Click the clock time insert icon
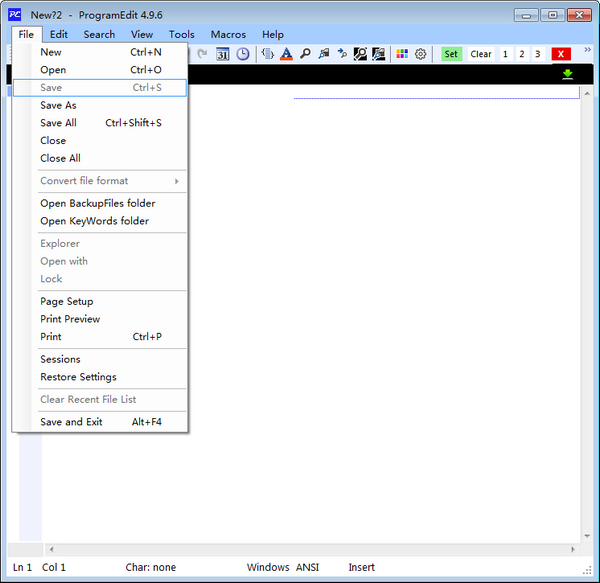The image size is (600, 583). point(242,54)
